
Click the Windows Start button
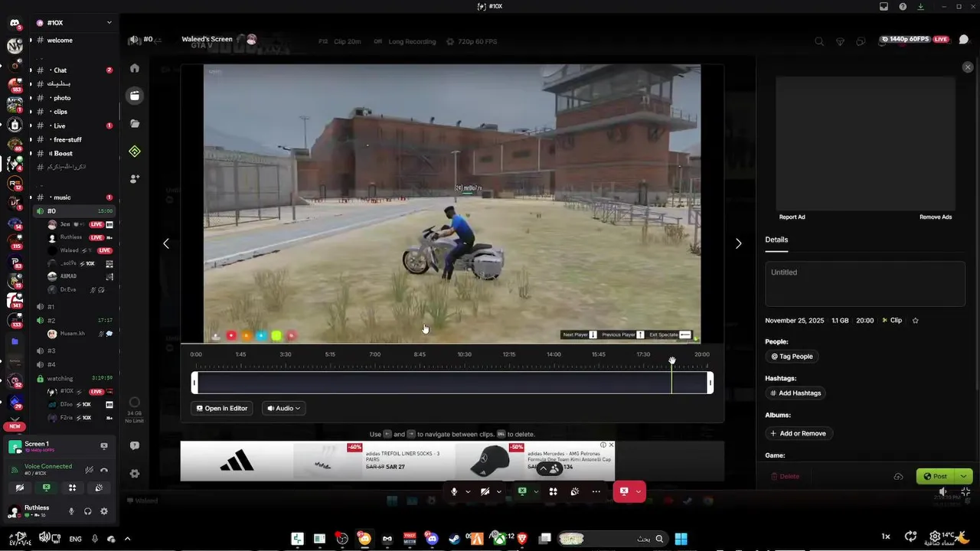point(681,539)
